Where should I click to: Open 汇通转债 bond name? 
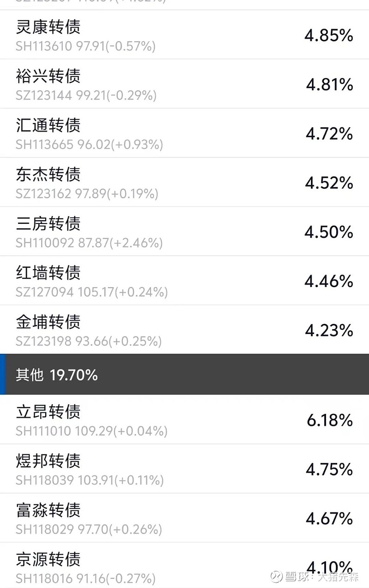[x=48, y=125]
